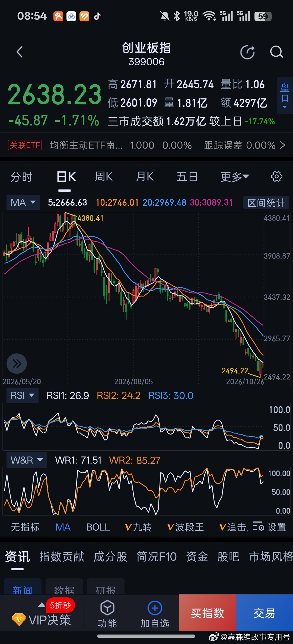The image size is (293, 644).
Task: Go back with the left arrow icon
Action: (x=20, y=52)
